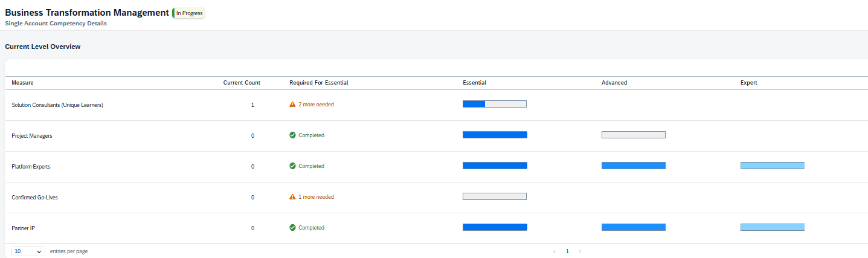The height and width of the screenshot is (258, 868).
Task: Click Current Count column header
Action: pos(242,83)
